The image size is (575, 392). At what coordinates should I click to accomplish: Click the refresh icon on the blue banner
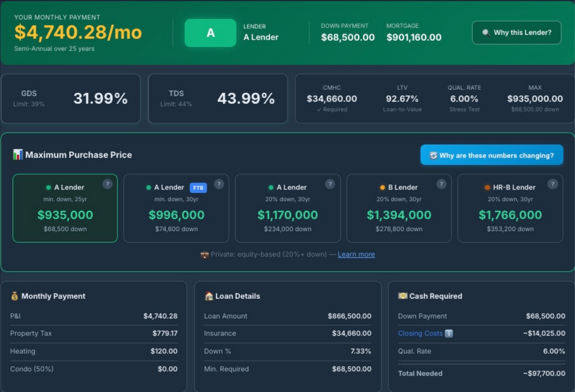tap(433, 155)
